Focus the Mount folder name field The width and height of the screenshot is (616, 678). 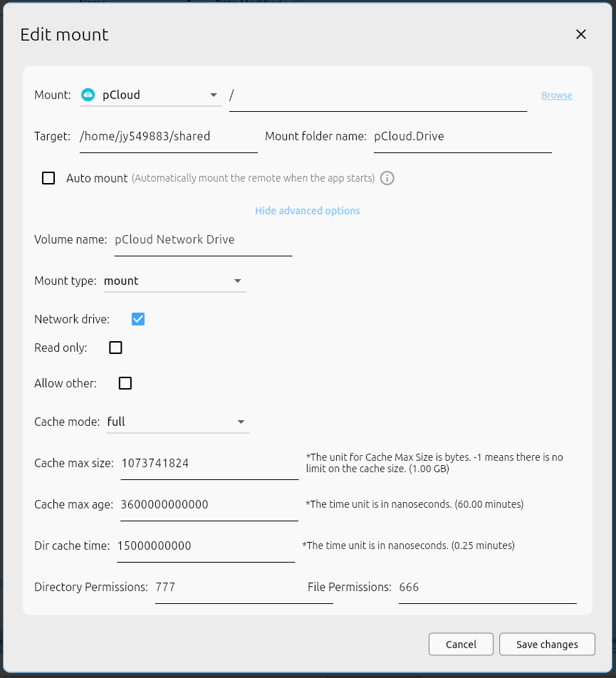[x=462, y=136]
